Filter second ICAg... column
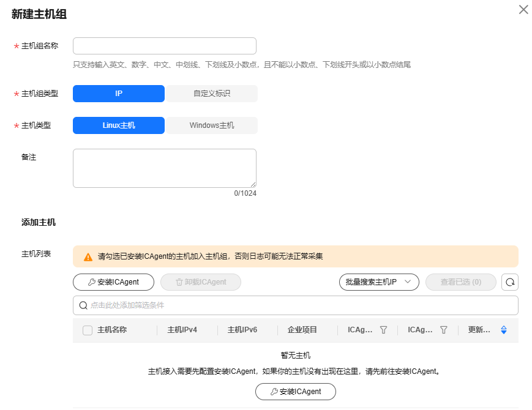The image size is (532, 410). point(443,330)
